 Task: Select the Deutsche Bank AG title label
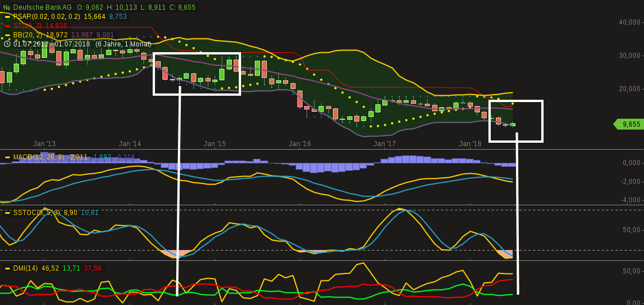pos(42,7)
